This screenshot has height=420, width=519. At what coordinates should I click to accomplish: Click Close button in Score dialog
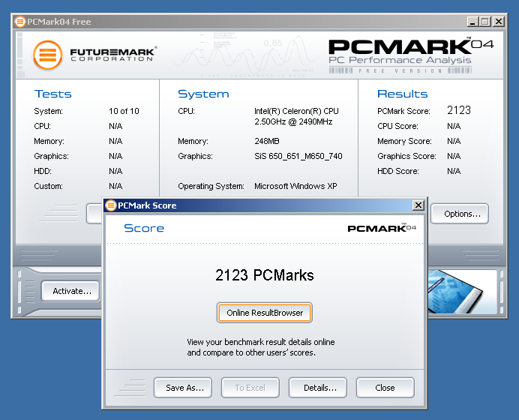click(385, 388)
